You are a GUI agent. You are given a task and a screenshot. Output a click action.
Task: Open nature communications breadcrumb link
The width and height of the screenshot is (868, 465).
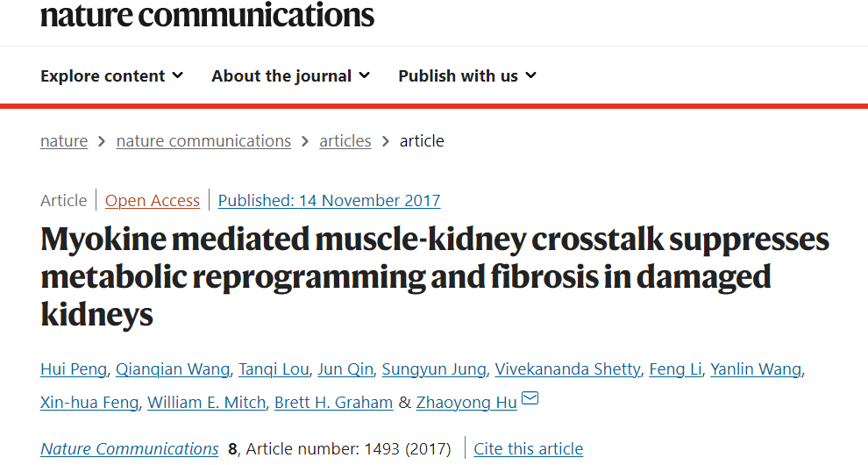click(203, 140)
